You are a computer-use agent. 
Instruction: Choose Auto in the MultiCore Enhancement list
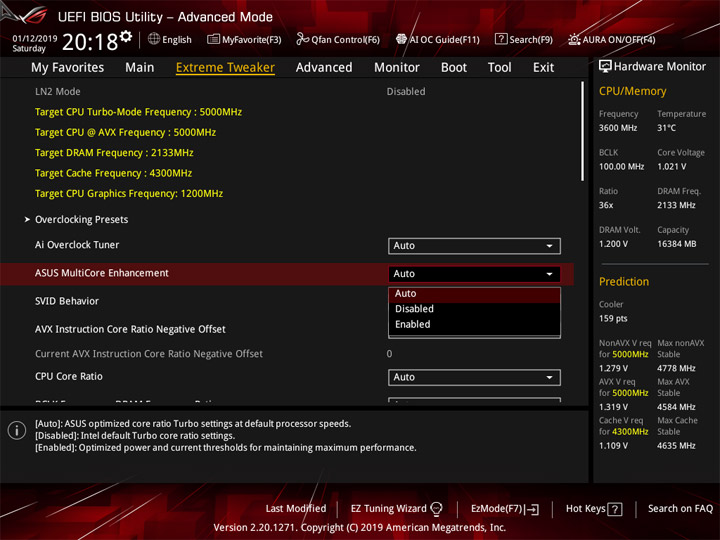click(474, 294)
